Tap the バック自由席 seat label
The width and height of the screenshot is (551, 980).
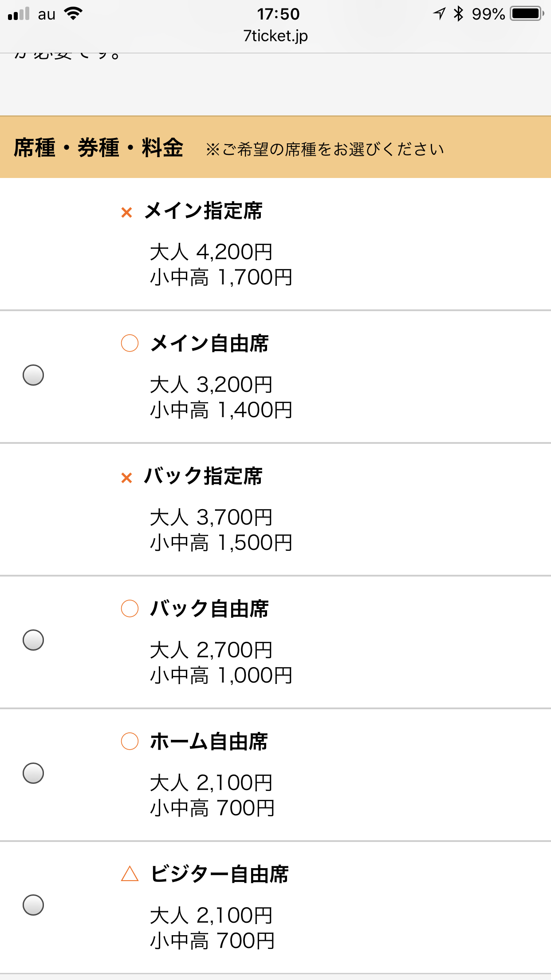pos(209,609)
